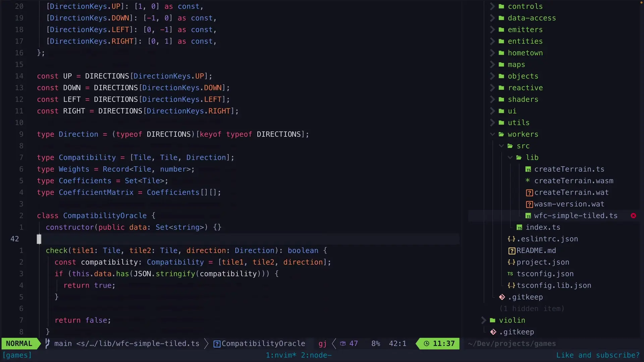
Task: Click the [games] tmux session label
Action: pyautogui.click(x=17, y=355)
